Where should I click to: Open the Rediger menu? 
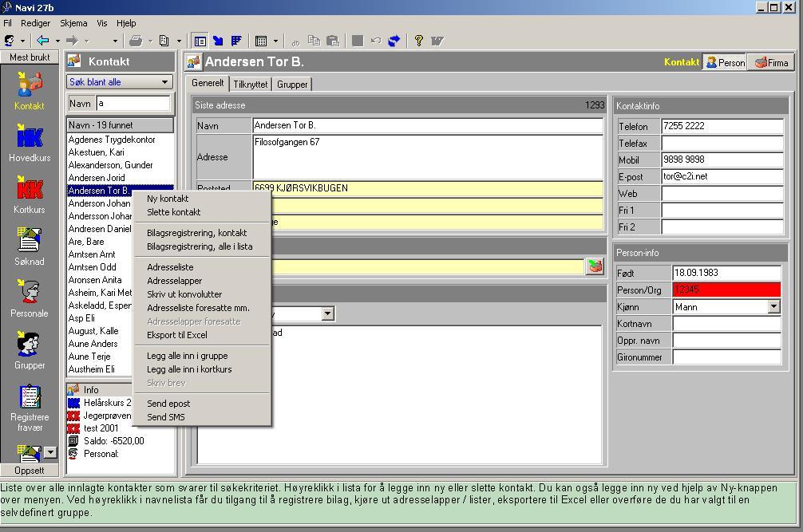coord(35,23)
